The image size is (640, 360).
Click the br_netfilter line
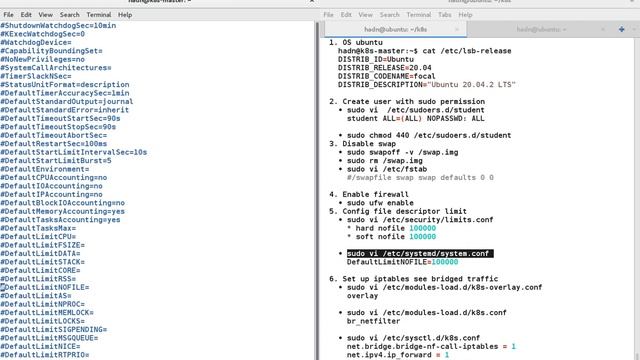[x=373, y=321]
